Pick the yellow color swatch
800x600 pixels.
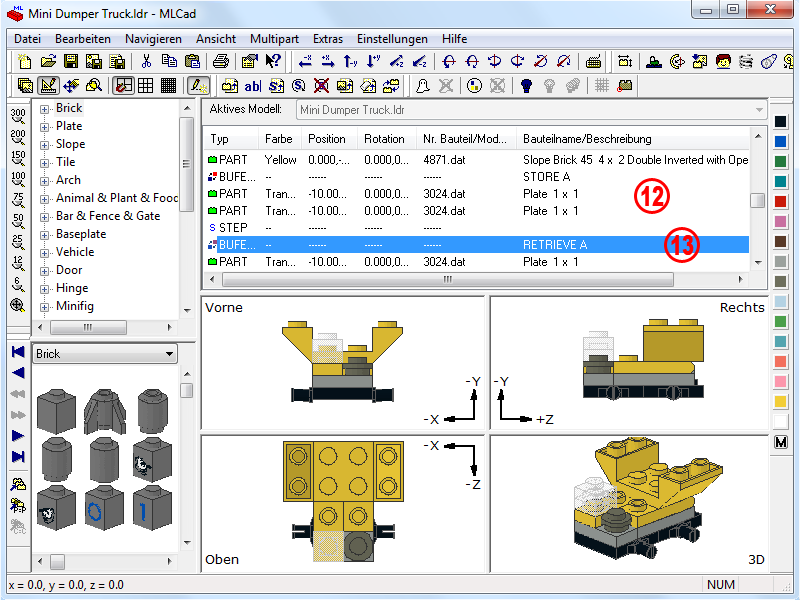click(781, 402)
